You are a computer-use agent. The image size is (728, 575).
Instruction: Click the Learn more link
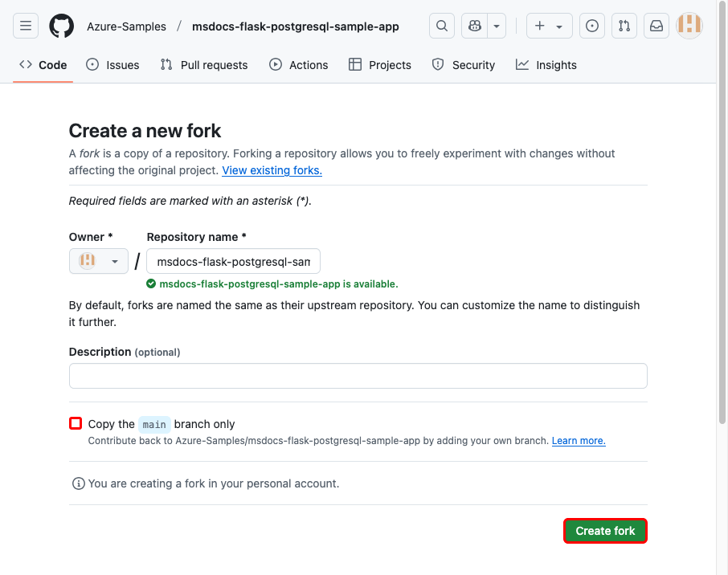578,440
